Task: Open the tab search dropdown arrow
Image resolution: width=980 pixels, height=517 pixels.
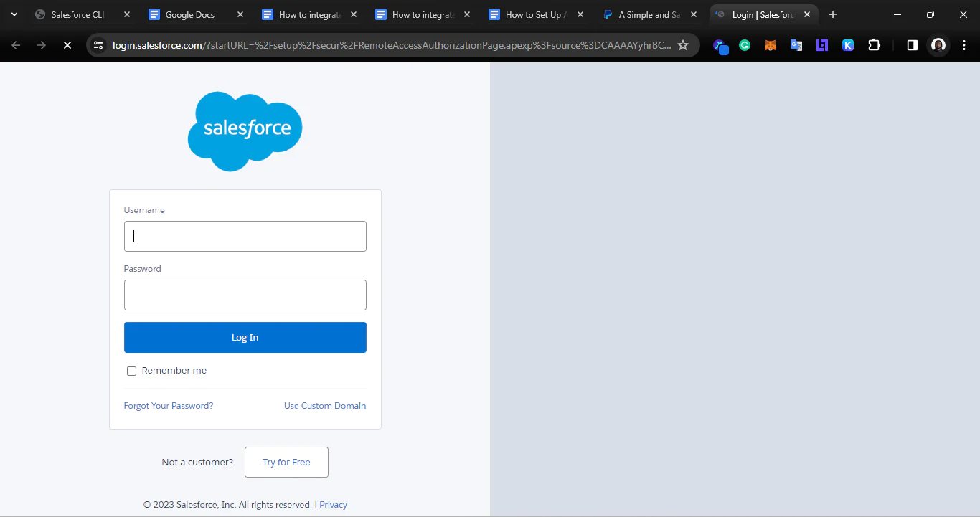Action: click(14, 14)
